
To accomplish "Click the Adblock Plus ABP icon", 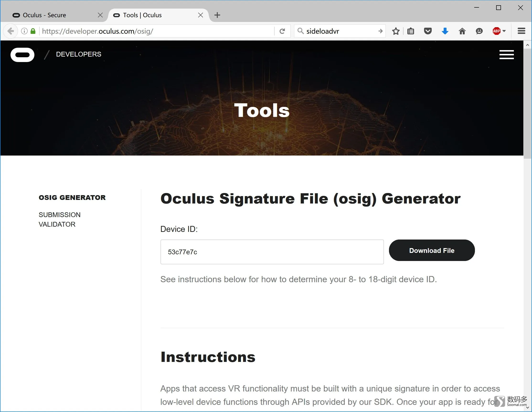I will coord(496,31).
